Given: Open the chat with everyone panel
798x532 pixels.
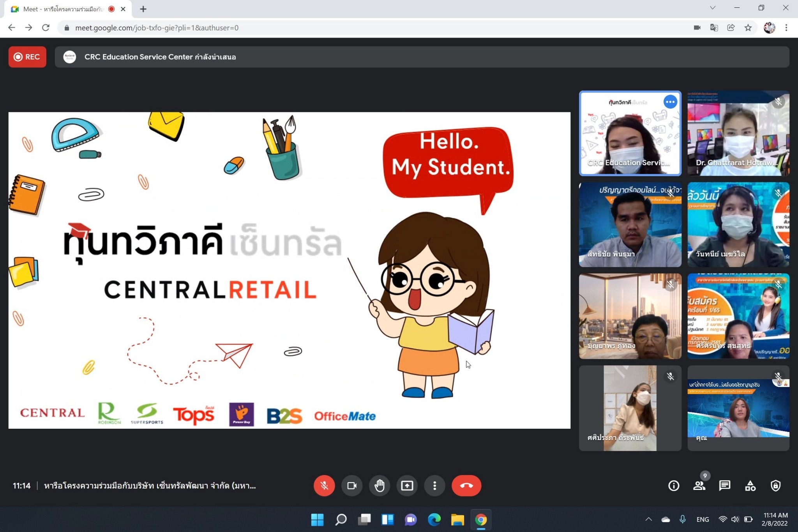Looking at the screenshot, I should coord(725,486).
